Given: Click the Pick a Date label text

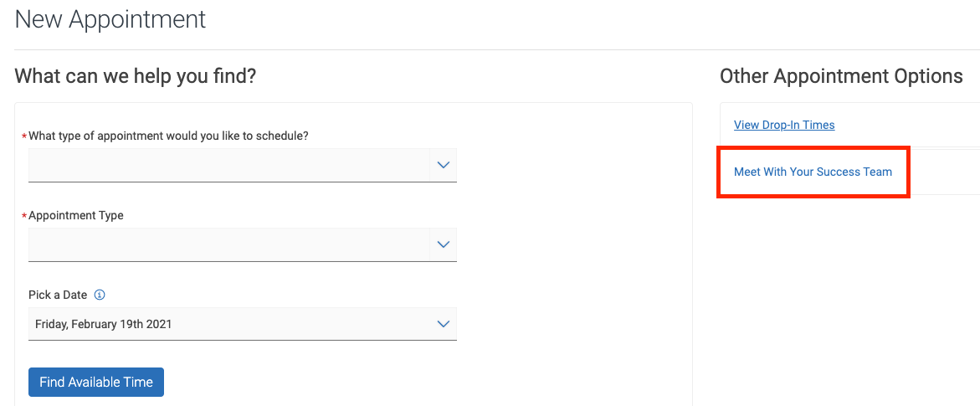Looking at the screenshot, I should click(x=58, y=295).
